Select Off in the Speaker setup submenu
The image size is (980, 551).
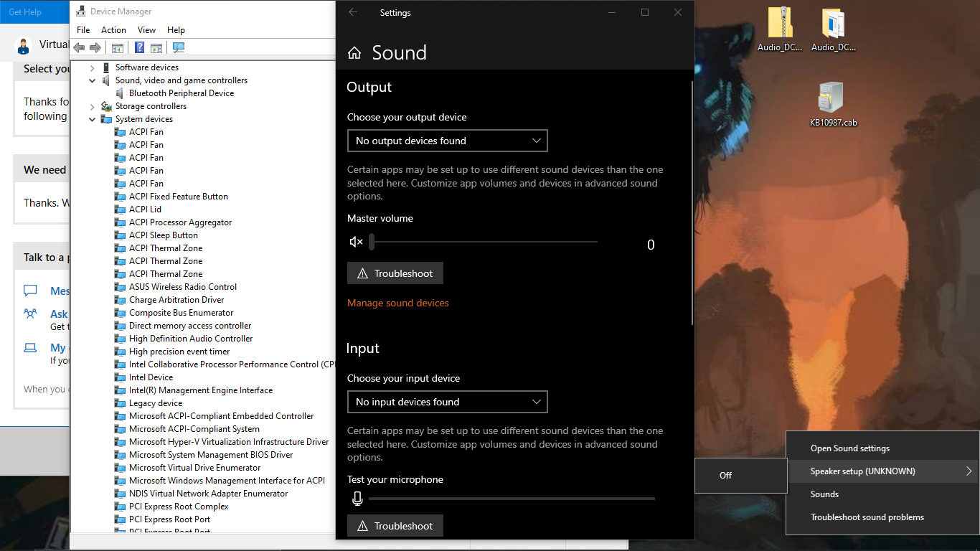click(741, 476)
